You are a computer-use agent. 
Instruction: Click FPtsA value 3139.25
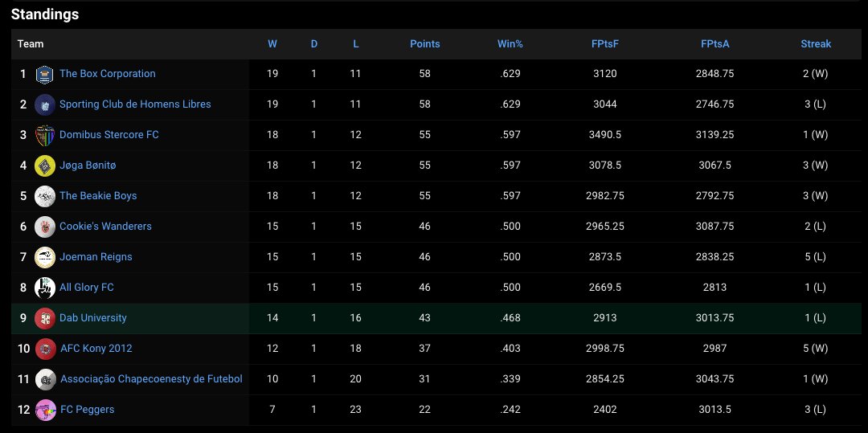point(714,134)
